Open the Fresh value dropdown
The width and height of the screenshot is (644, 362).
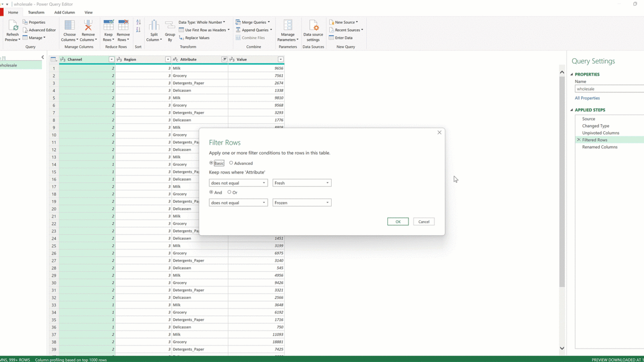tap(302, 183)
